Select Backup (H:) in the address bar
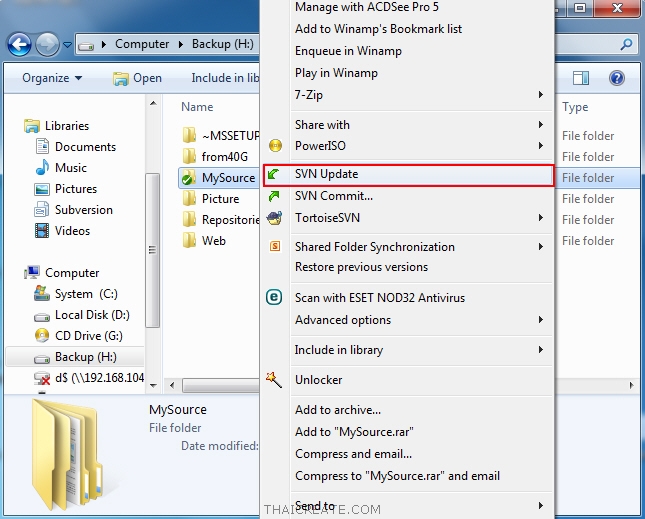This screenshot has width=645, height=519. point(223,44)
